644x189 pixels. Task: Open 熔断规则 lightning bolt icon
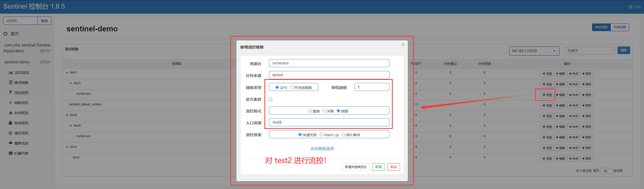(x=11, y=103)
